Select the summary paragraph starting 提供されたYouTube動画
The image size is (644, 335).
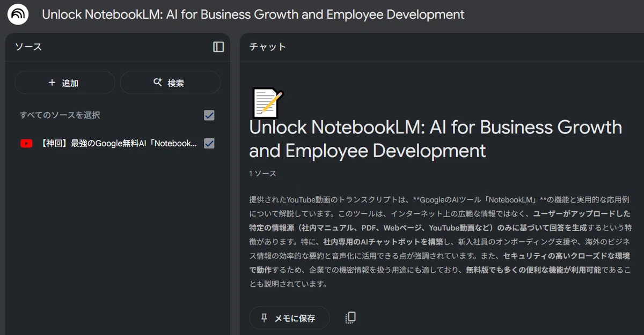[x=441, y=242]
